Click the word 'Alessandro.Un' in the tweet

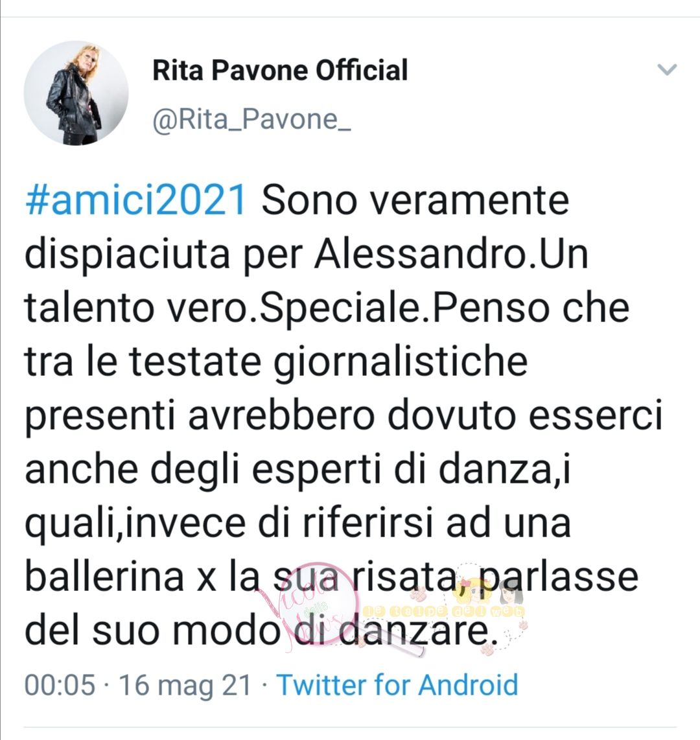point(451,255)
